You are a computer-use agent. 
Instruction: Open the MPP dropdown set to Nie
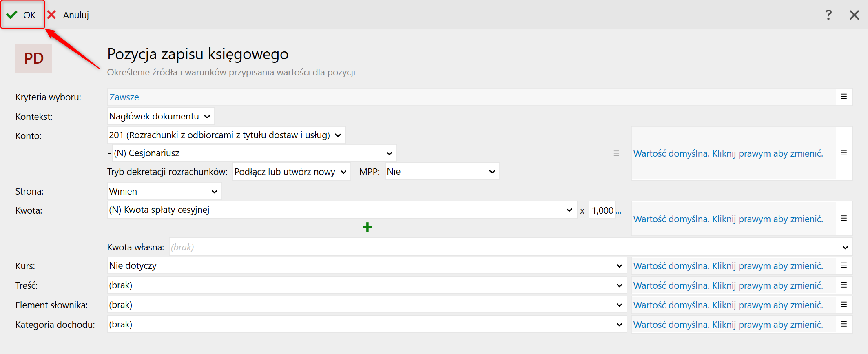point(442,172)
